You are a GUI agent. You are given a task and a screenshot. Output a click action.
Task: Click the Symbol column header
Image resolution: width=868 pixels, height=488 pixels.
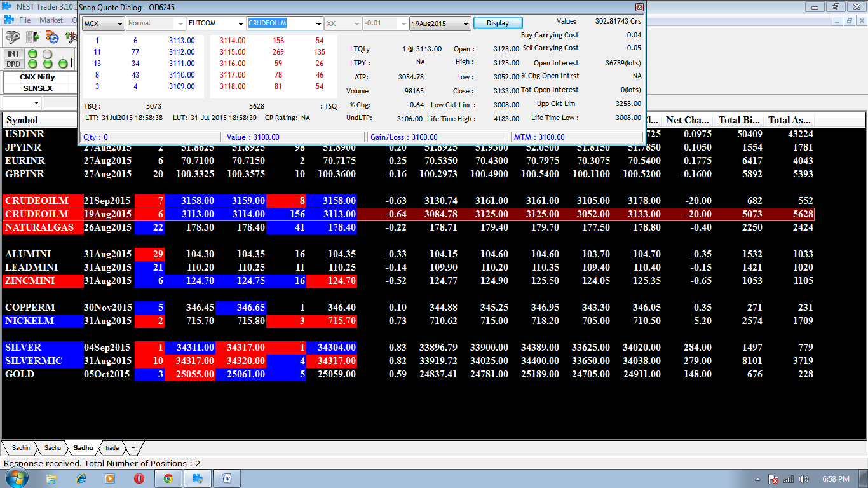[42, 120]
